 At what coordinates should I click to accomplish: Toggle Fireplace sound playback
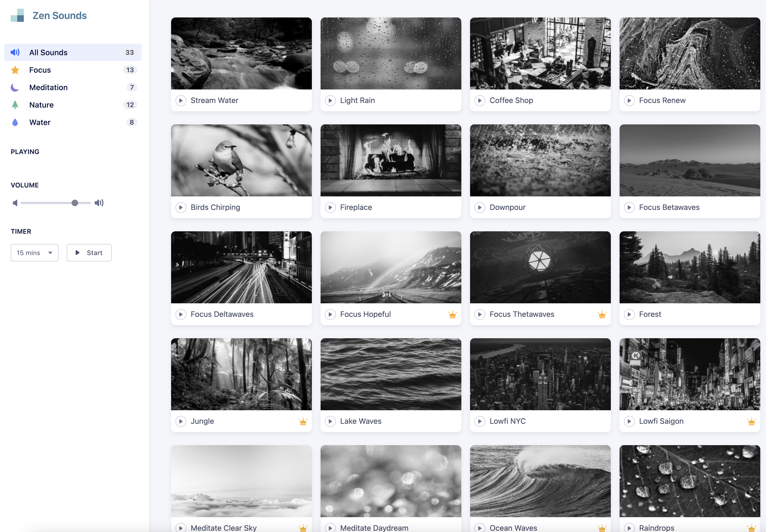(330, 207)
